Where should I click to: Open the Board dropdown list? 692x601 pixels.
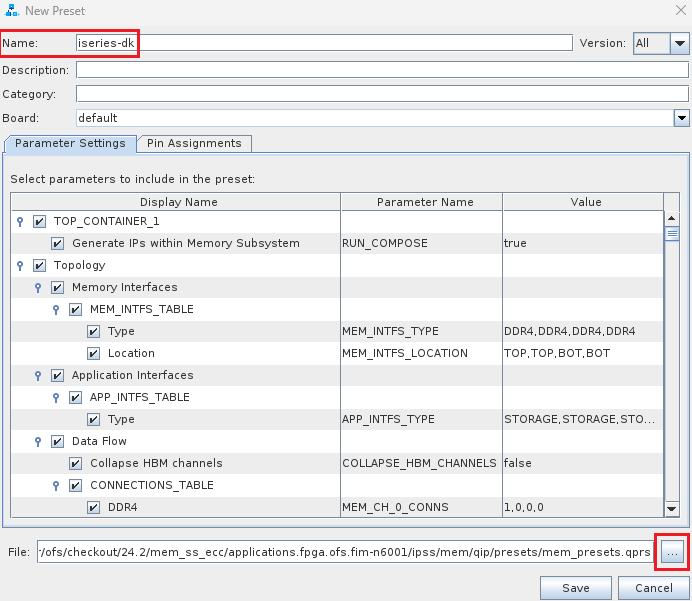click(681, 118)
